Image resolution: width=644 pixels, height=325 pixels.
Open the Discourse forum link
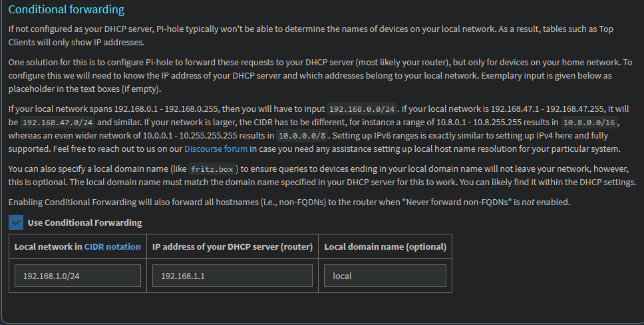(216, 149)
